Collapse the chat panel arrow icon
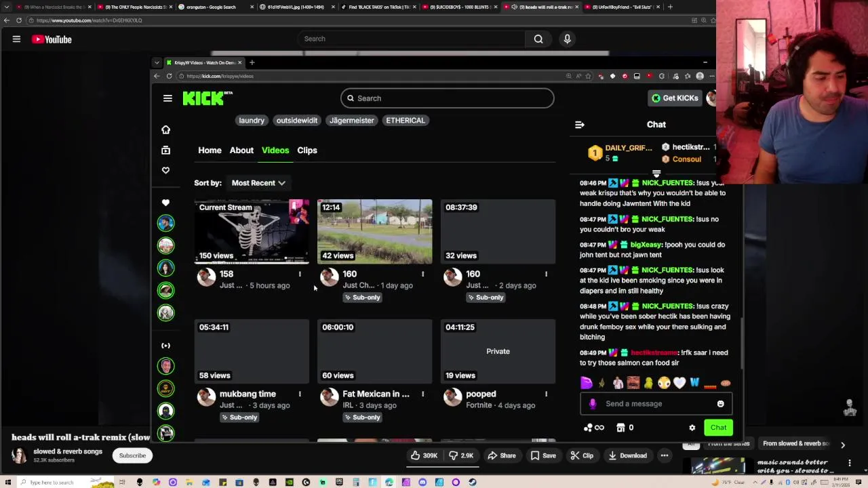868x488 pixels. (580, 125)
